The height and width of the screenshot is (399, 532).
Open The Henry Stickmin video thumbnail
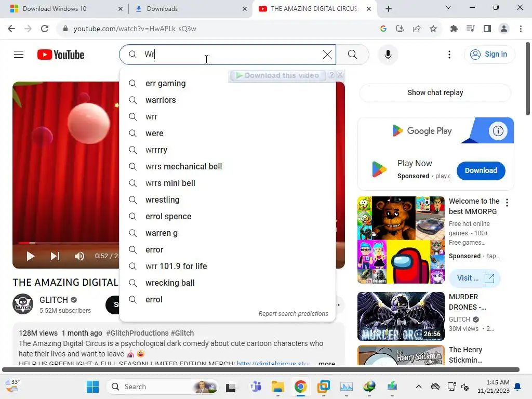click(x=401, y=355)
